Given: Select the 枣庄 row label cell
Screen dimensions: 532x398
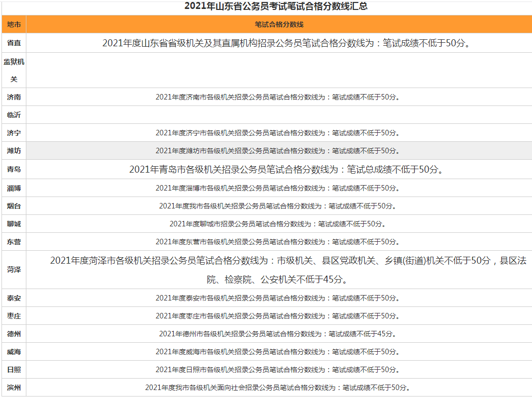Looking at the screenshot, I should (x=14, y=316).
